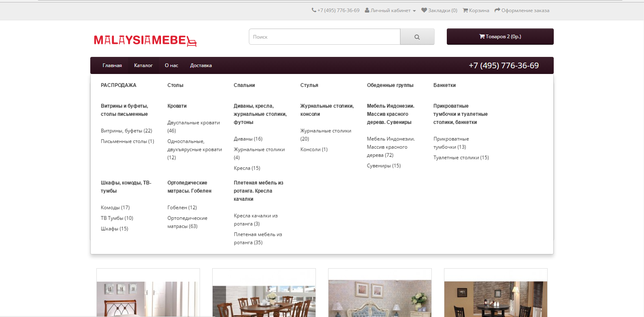
Task: Go to the Главная menu item
Action: (112, 65)
